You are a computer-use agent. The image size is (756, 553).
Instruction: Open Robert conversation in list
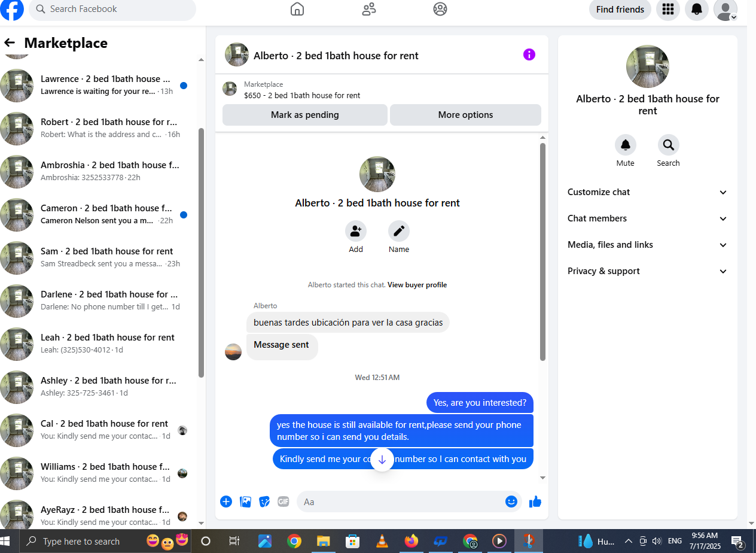(99, 128)
